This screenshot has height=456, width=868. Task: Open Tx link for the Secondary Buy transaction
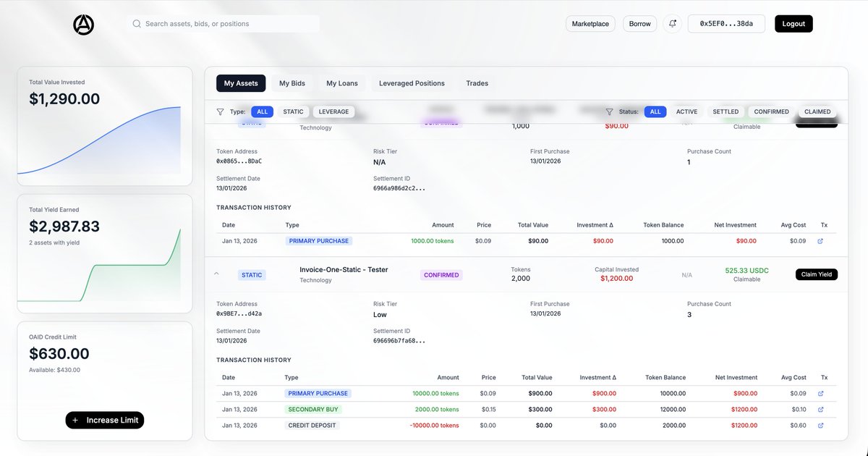click(x=820, y=409)
